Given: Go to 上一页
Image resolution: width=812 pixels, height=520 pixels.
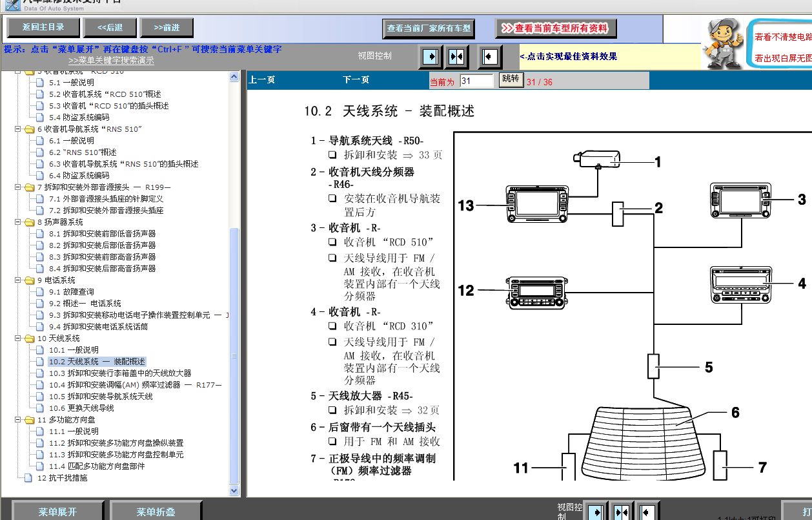Looking at the screenshot, I should click(x=262, y=79).
